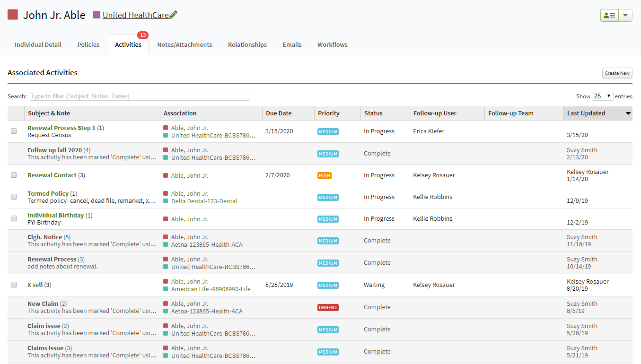This screenshot has width=641, height=364.
Task: Click Aetna-123865-Health-ACA in Elgb. Notice row
Action: [207, 244]
